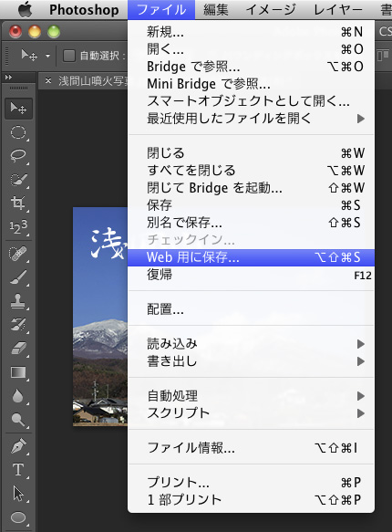Screen dimensions: 392x532
Task: Select the Path Selection arrow tool
Action: coord(18,494)
